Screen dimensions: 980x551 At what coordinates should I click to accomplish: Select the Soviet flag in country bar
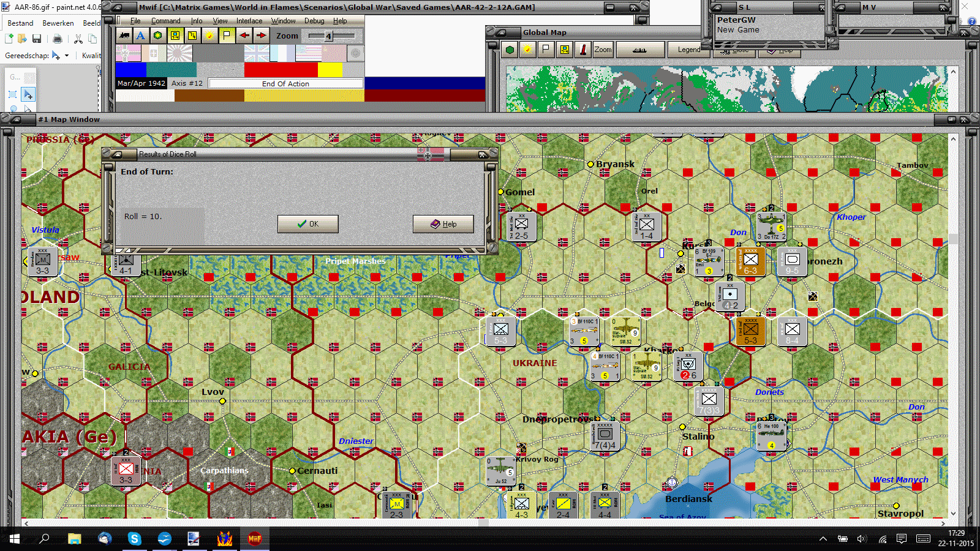(333, 54)
